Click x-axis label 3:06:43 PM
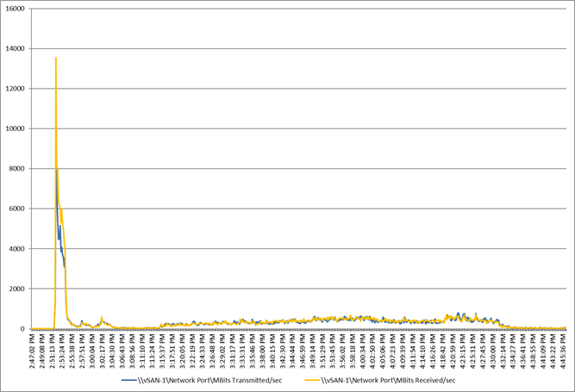 pyautogui.click(x=122, y=351)
